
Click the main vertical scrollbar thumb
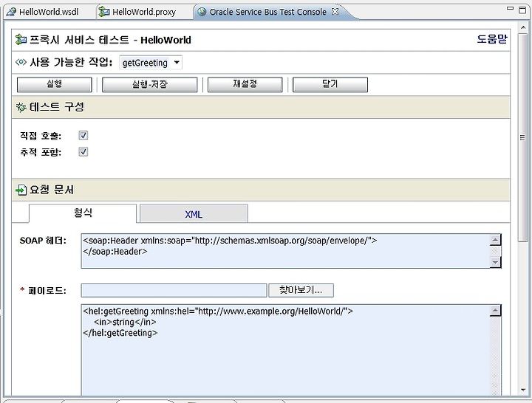522,137
